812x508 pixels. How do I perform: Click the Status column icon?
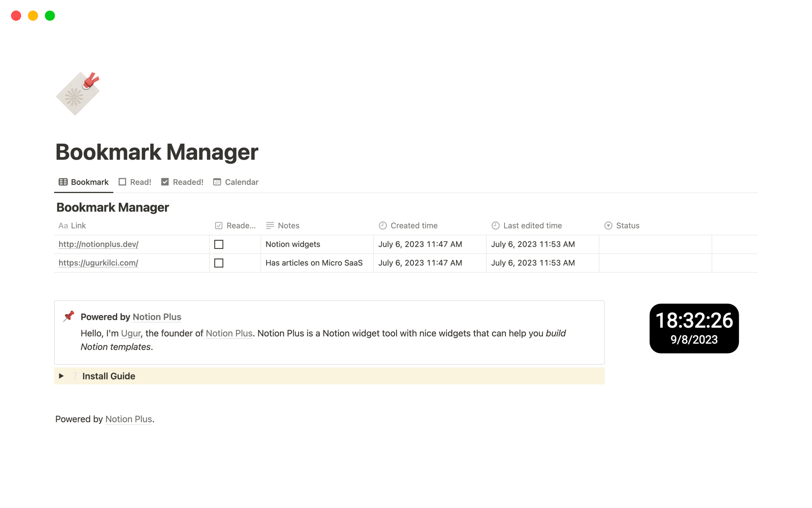(x=608, y=225)
